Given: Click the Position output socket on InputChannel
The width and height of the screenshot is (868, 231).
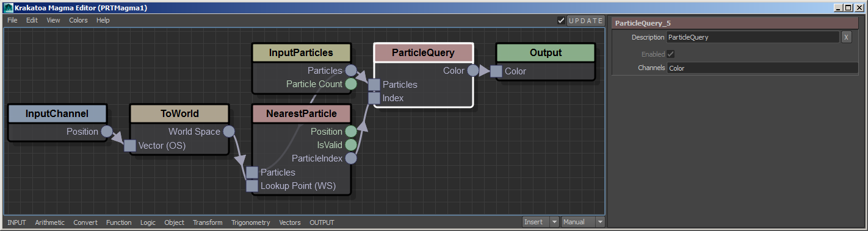Looking at the screenshot, I should tap(106, 132).
